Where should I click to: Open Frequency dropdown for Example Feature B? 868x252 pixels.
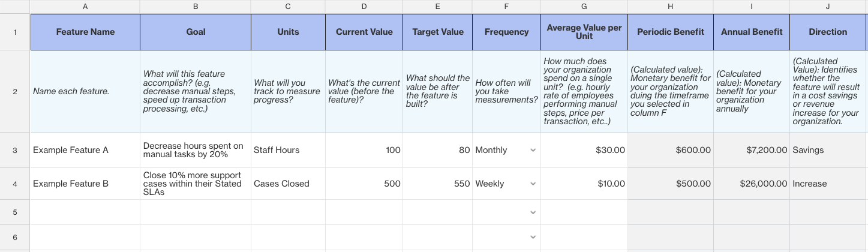pos(533,184)
